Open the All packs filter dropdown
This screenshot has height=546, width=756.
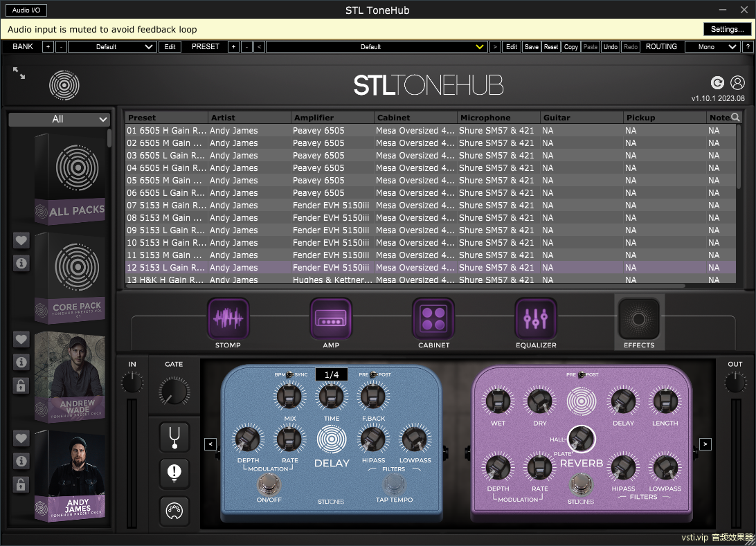tap(59, 119)
